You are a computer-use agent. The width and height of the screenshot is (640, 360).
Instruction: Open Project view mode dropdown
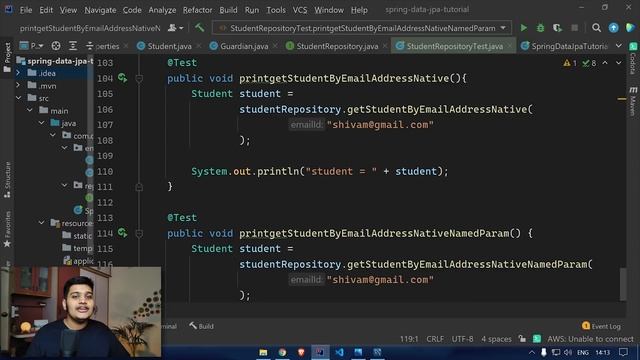tap(32, 46)
